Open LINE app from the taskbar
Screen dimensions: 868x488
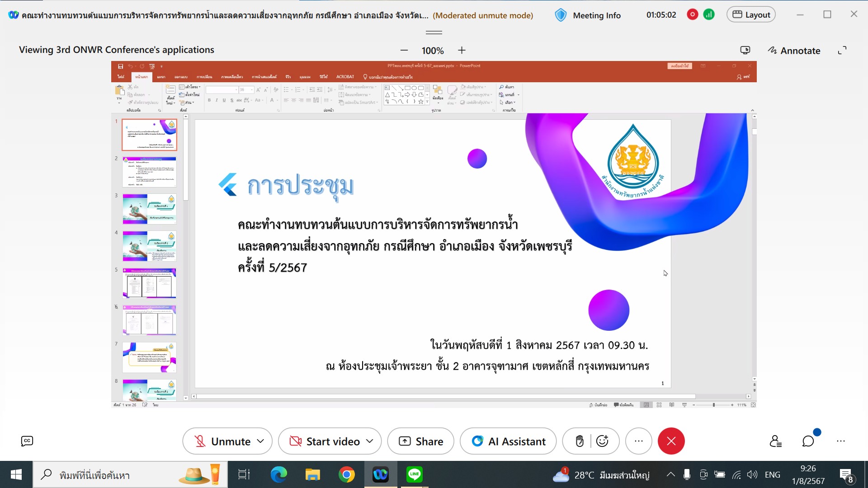pyautogui.click(x=415, y=474)
